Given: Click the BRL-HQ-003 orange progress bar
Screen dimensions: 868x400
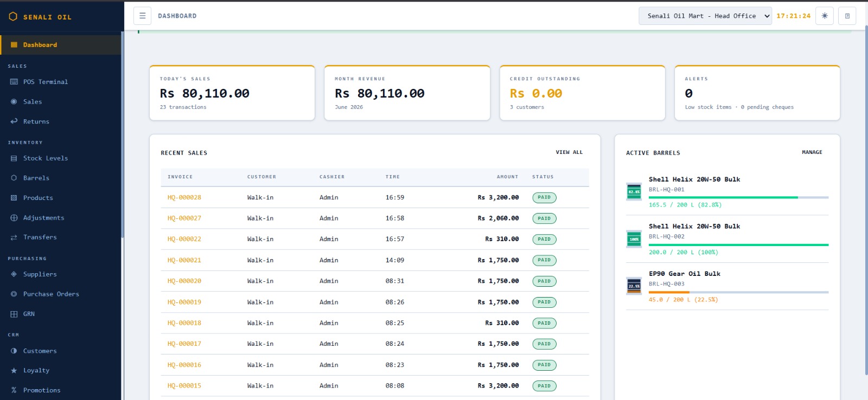Looking at the screenshot, I should click(738, 292).
